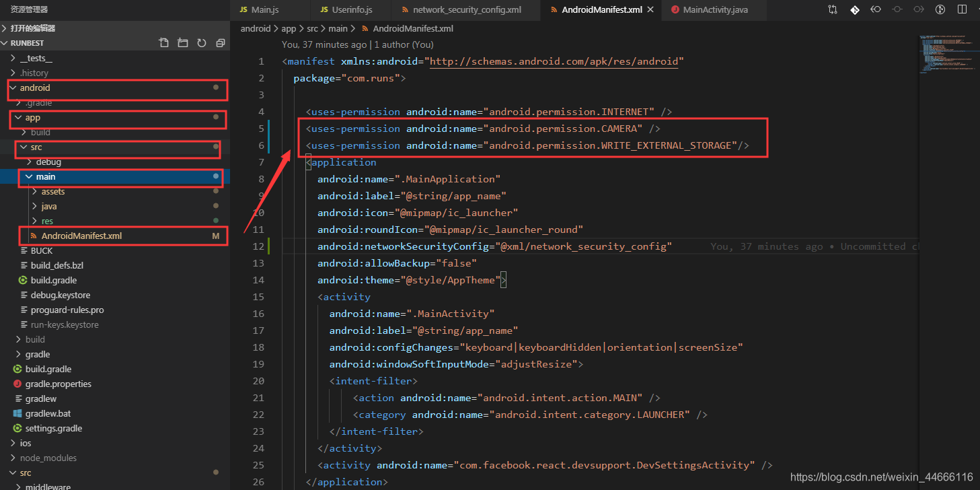
Task: Click the icon beside gradle.properties
Action: click(18, 384)
